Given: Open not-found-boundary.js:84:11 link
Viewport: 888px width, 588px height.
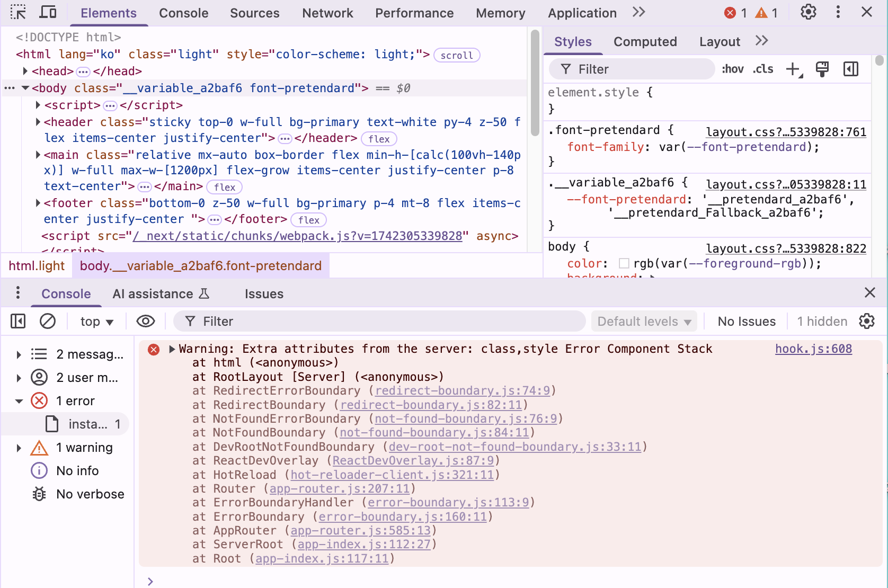Looking at the screenshot, I should tap(434, 433).
